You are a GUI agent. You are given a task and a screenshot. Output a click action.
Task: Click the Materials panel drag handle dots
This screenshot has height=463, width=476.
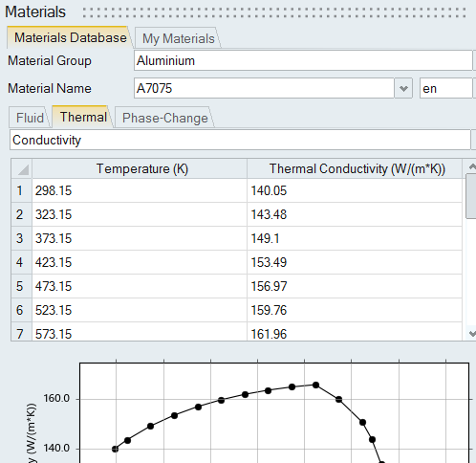tap(274, 12)
